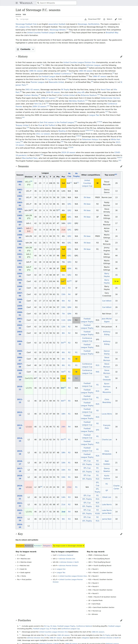Switch to the Talk tab

click(24, 14)
